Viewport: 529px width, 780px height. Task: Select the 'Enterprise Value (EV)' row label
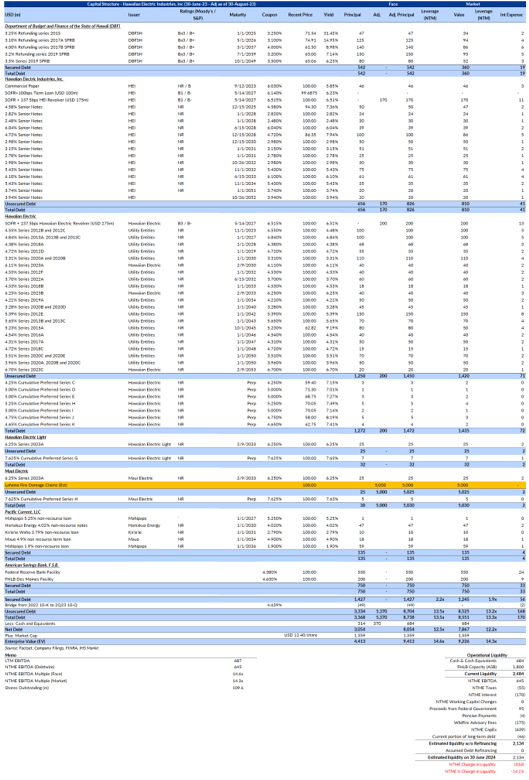tap(25, 642)
